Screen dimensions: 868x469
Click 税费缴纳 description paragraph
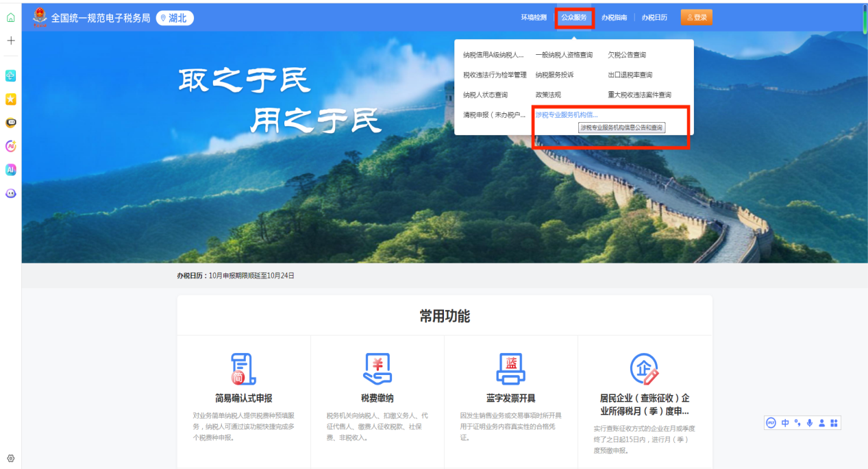[377, 426]
